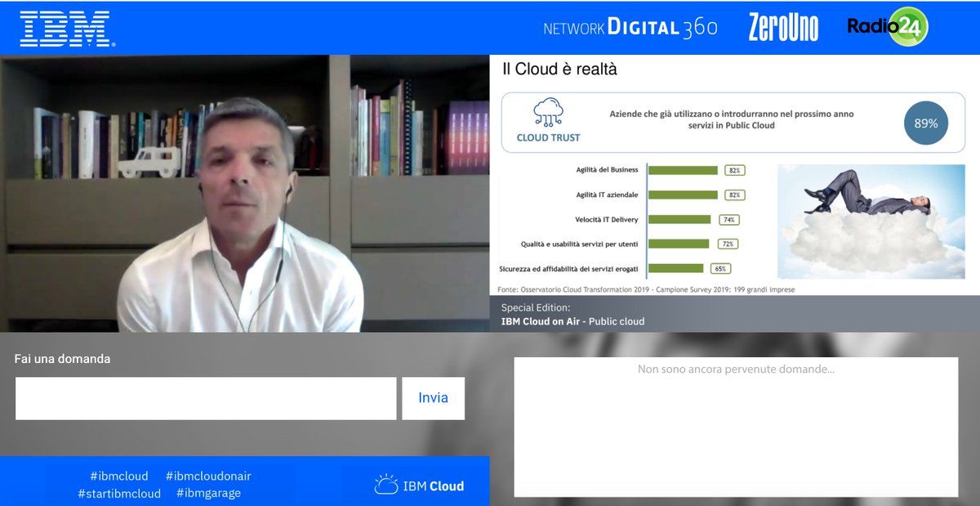Image resolution: width=980 pixels, height=506 pixels.
Task: Click the IBM Cloud logo in the footer
Action: pyautogui.click(x=419, y=486)
